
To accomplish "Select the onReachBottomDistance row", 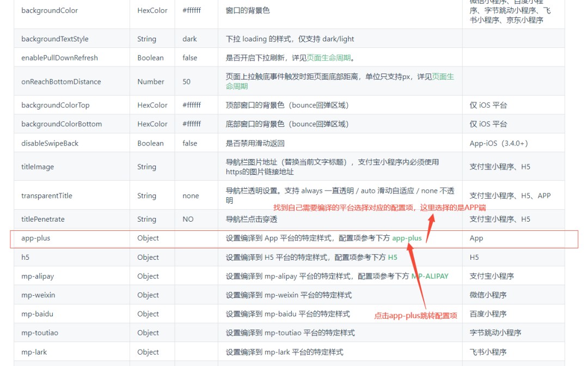I will click(x=62, y=81).
